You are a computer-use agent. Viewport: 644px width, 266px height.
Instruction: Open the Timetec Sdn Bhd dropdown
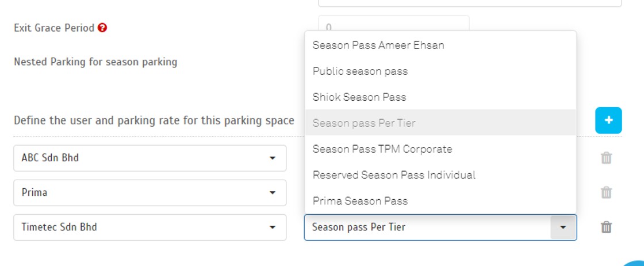149,227
